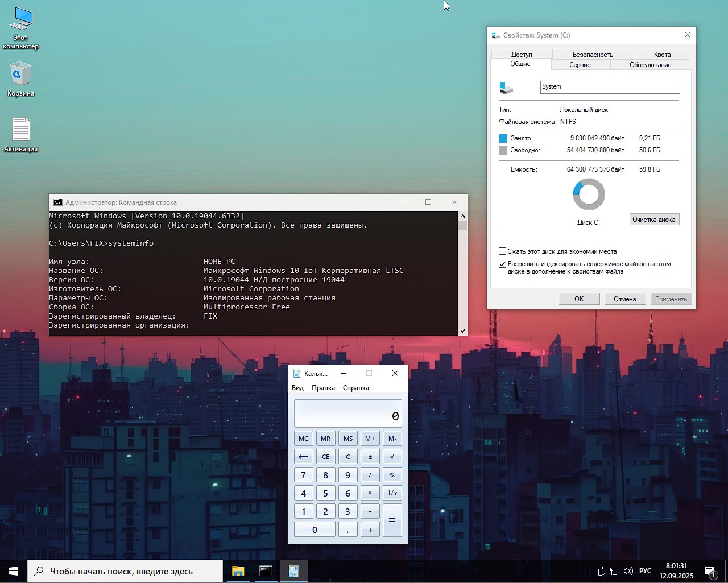Enable 'Сжать этот диск' checkbox
This screenshot has height=583, width=728.
click(x=503, y=251)
